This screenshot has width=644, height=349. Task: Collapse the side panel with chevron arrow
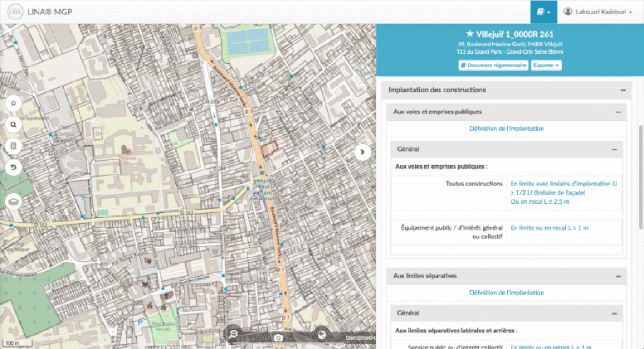[362, 152]
